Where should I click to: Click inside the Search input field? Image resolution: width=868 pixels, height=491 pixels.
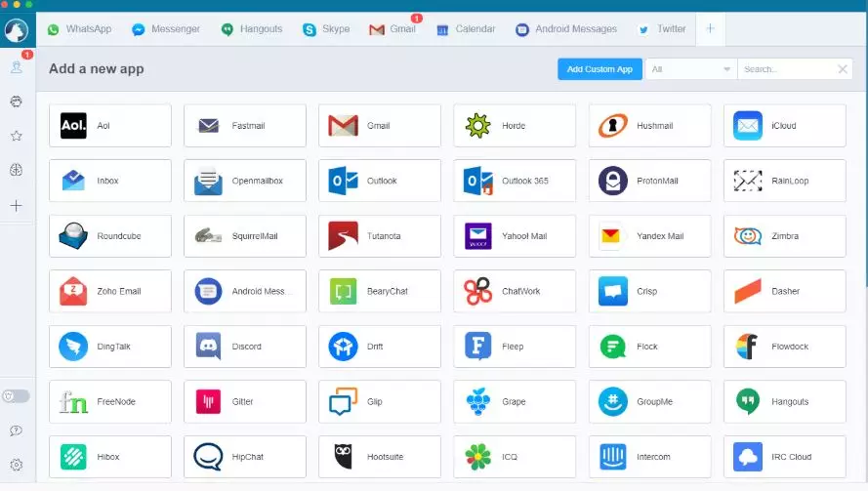(x=786, y=69)
